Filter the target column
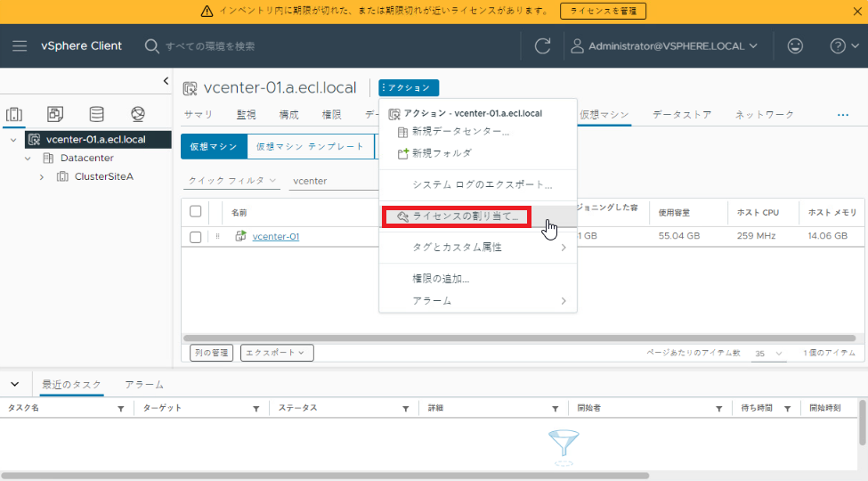Image resolution: width=868 pixels, height=481 pixels. tap(256, 409)
